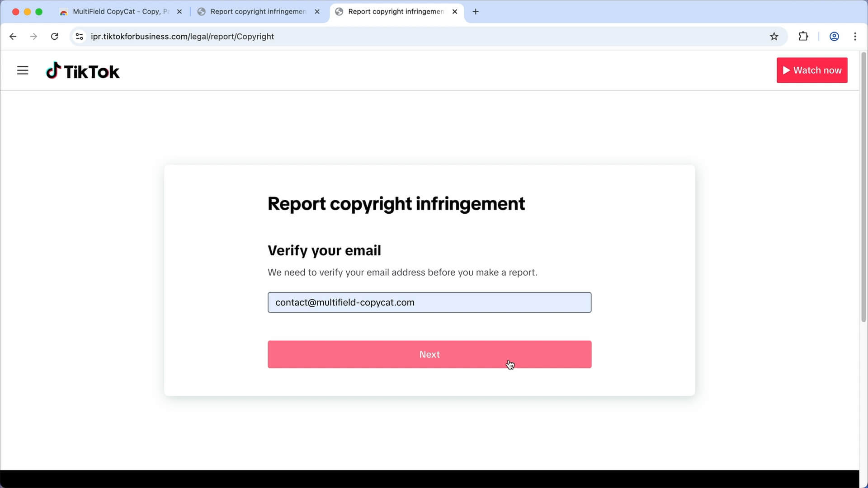This screenshot has height=488, width=868.
Task: Click the green maximize traffic light button
Action: pyautogui.click(x=39, y=11)
